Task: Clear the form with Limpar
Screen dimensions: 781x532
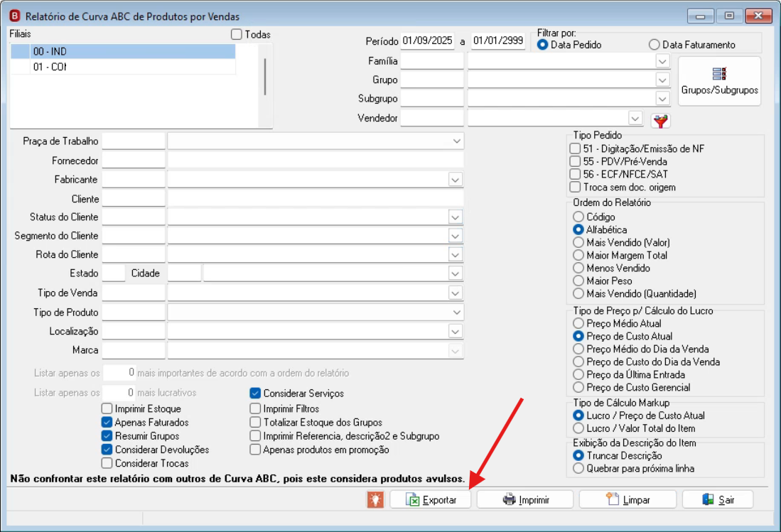Action: 628,499
